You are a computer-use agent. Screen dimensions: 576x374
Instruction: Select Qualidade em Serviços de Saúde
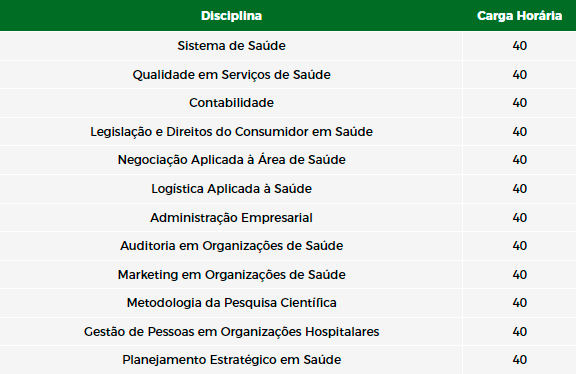[x=231, y=75]
